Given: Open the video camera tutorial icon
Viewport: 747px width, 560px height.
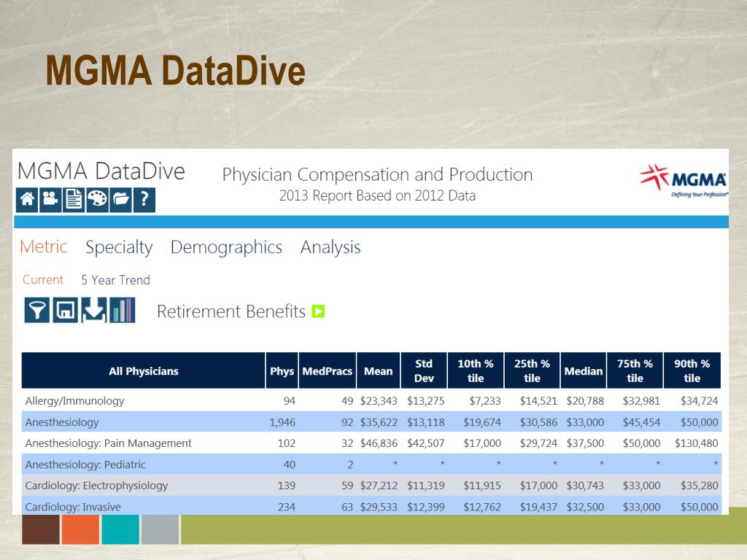Looking at the screenshot, I should pyautogui.click(x=50, y=200).
